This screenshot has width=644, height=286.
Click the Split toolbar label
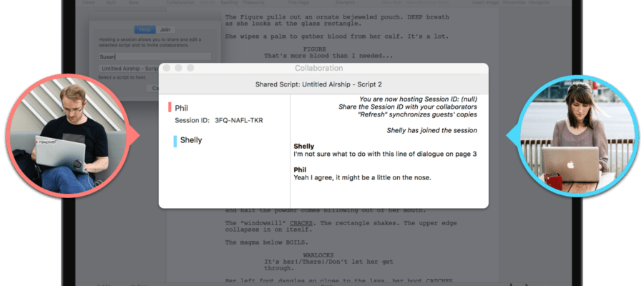coord(110,2)
